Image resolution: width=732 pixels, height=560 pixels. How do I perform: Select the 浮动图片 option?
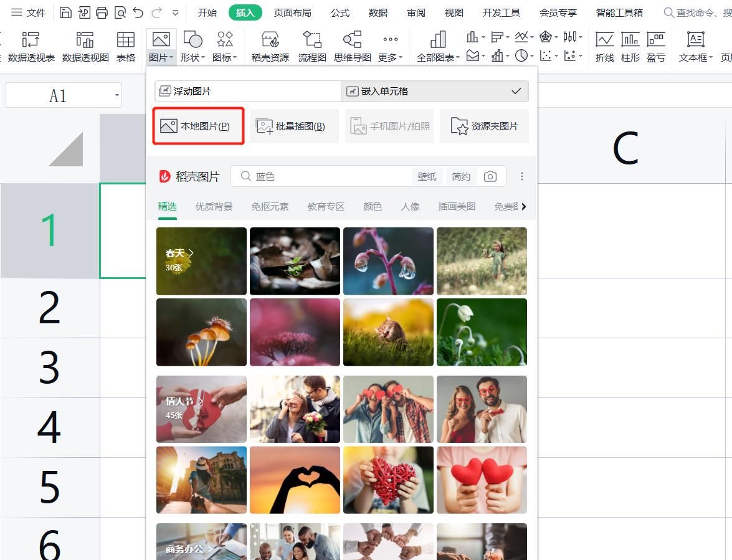point(249,91)
